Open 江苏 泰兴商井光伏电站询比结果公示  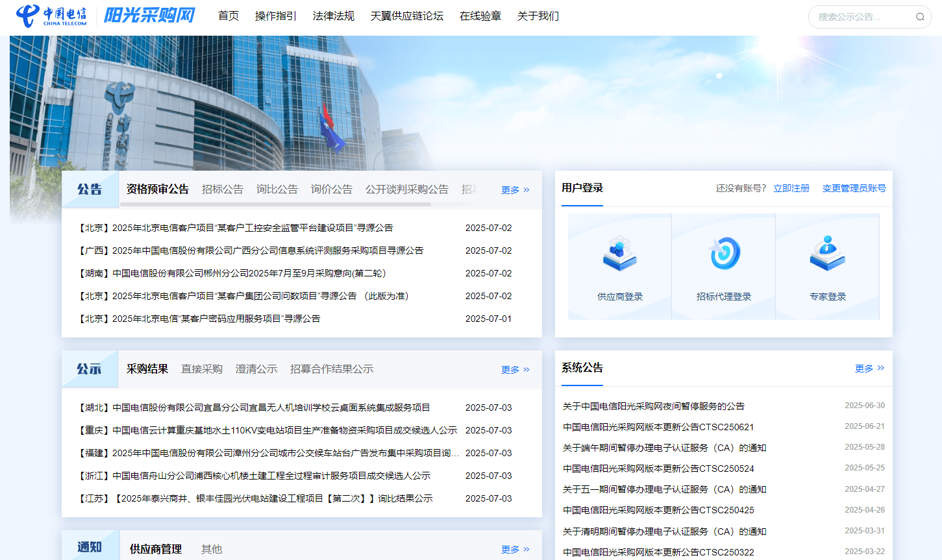tap(254, 498)
